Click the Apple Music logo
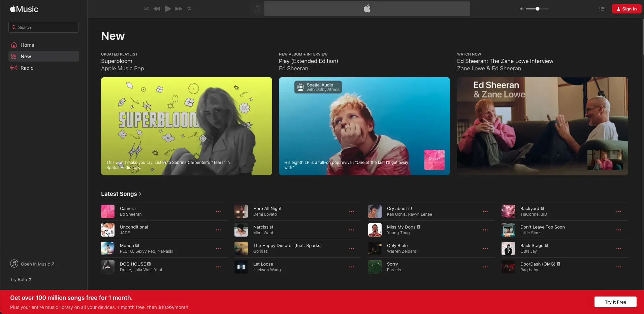644x314 pixels. click(24, 9)
